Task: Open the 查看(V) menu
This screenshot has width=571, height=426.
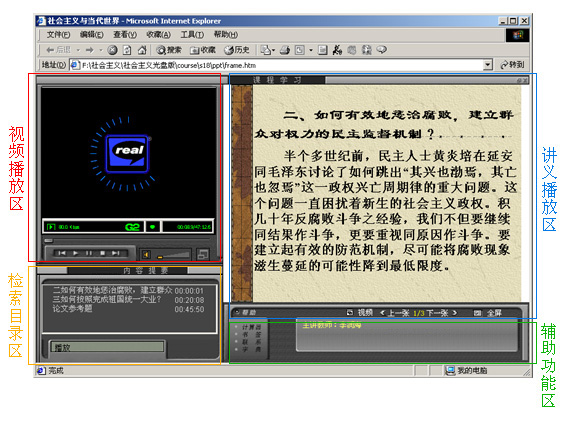Action: click(125, 35)
